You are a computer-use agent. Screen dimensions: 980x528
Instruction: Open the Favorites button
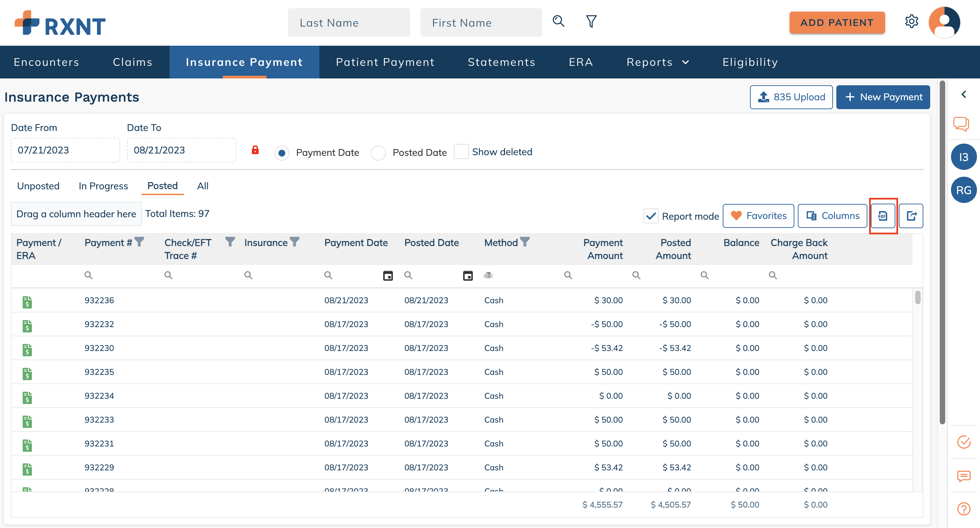point(758,216)
